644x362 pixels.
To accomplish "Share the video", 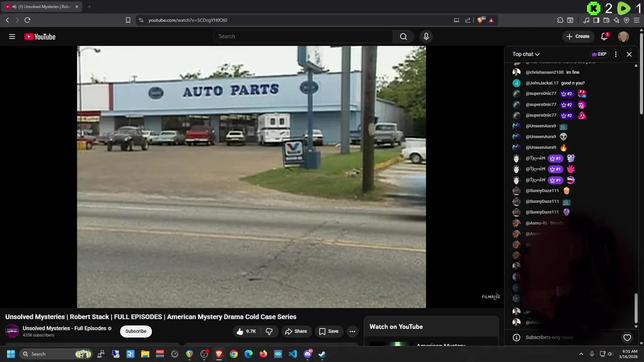I will tap(296, 331).
